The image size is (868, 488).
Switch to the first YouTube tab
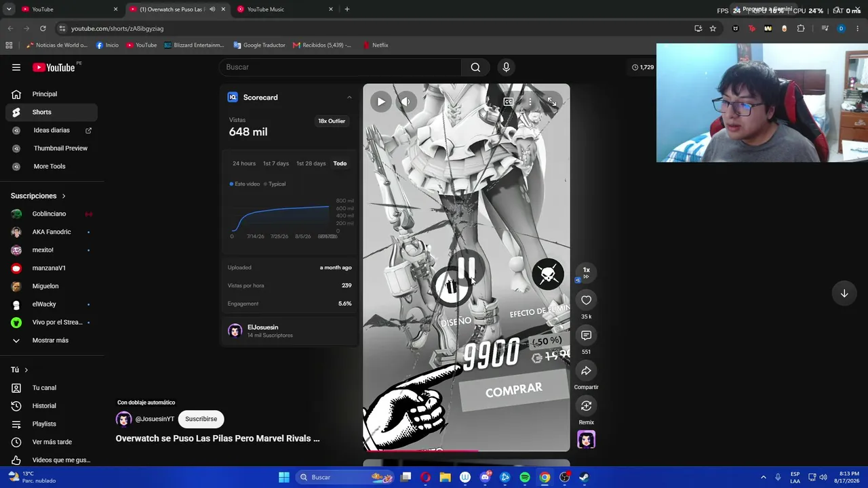[69, 9]
